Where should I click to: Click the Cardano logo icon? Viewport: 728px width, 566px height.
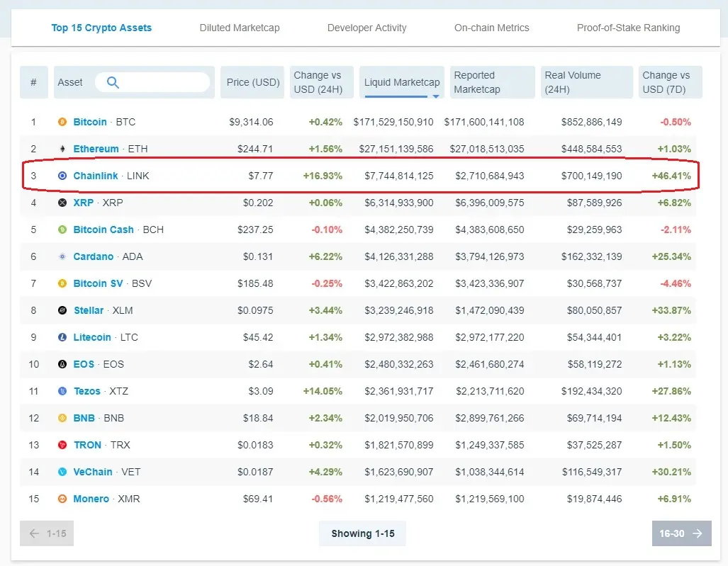62,256
